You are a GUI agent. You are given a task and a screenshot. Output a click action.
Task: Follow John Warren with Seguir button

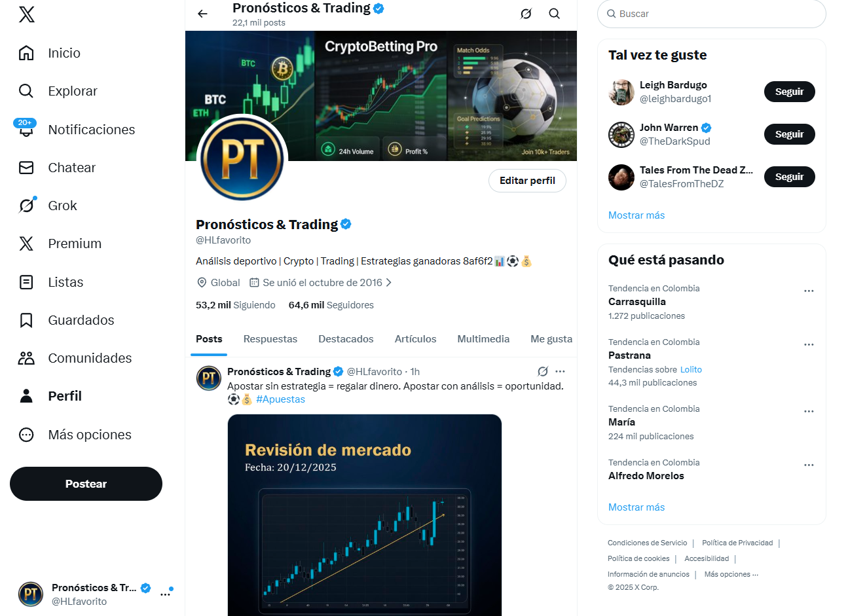point(789,134)
